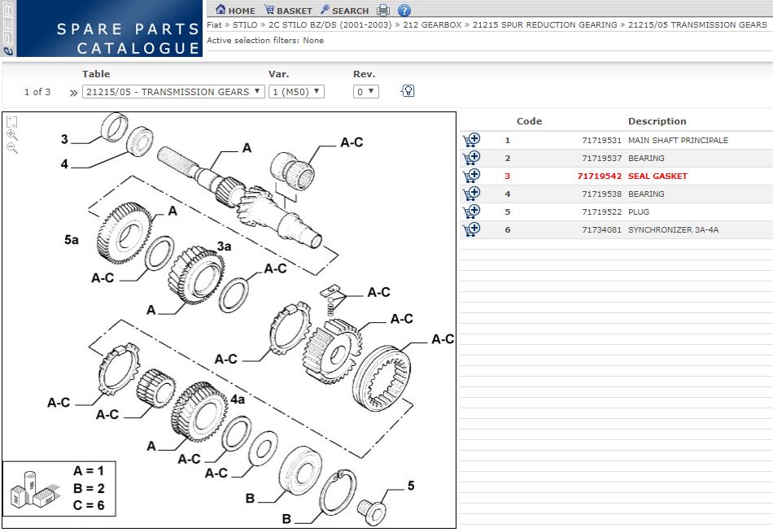773x532 pixels.
Task: Click callout 4a in the diagram
Action: (238, 399)
